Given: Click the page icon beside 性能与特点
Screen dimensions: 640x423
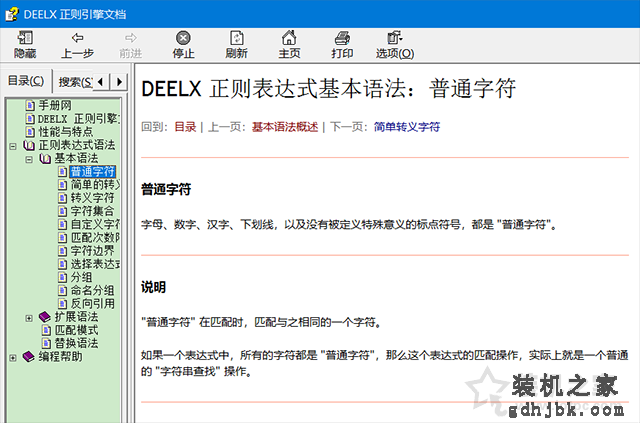Looking at the screenshot, I should (x=30, y=132).
